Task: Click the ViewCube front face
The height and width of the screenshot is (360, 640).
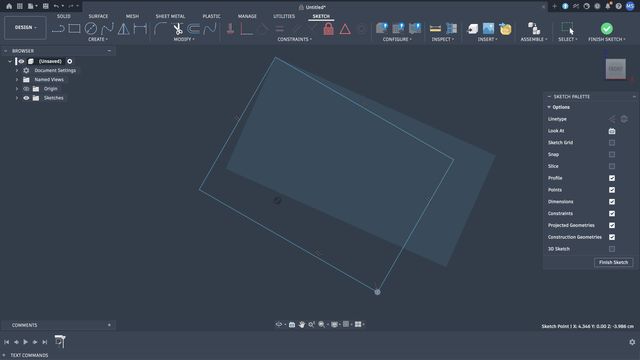Action: pos(616,69)
